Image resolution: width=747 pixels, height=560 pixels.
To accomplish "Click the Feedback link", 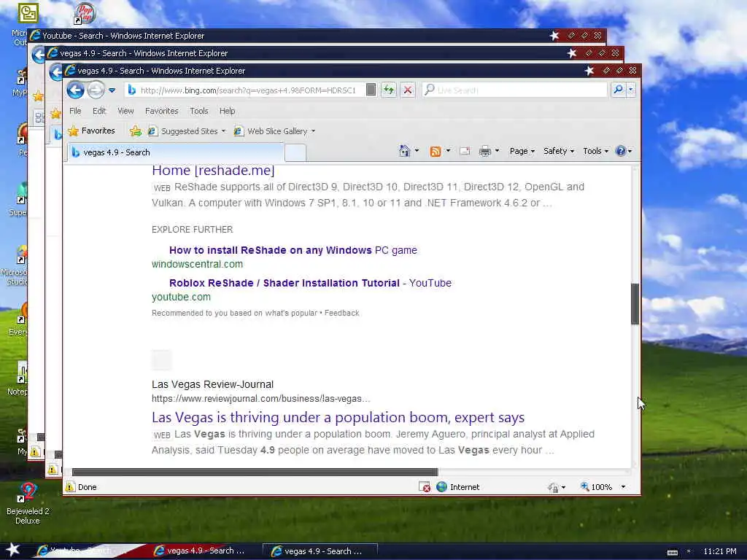I will click(341, 313).
